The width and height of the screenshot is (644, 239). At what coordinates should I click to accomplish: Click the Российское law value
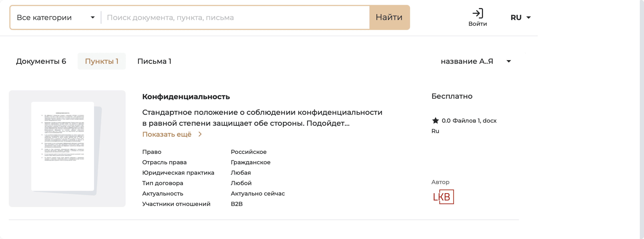(249, 152)
